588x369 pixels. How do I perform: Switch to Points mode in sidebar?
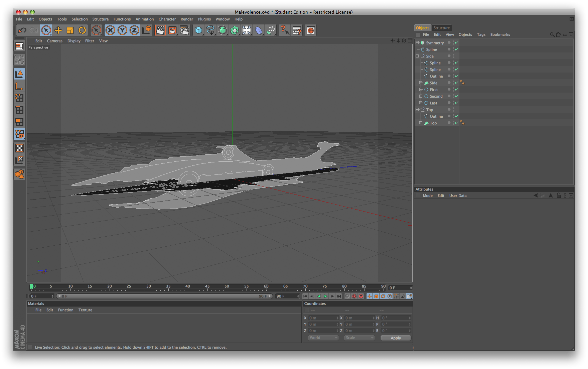tap(19, 98)
